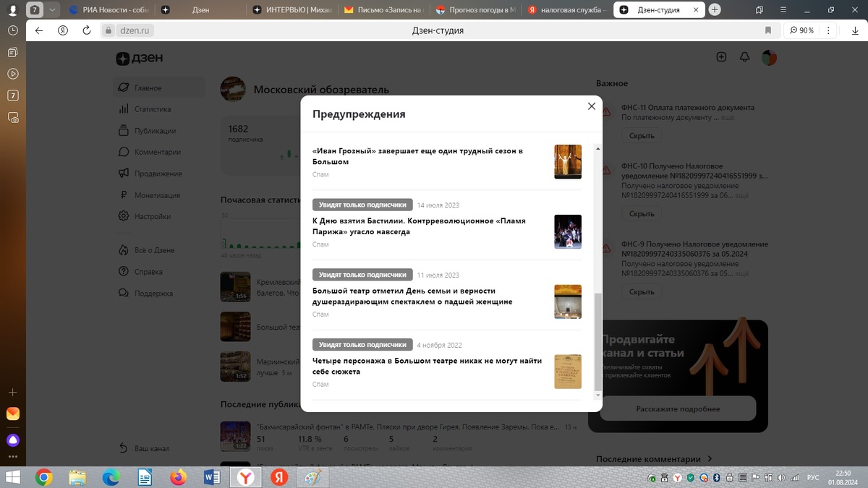The image size is (868, 488).
Task: Open Главное in the Dzen sidebar
Action: [158, 88]
